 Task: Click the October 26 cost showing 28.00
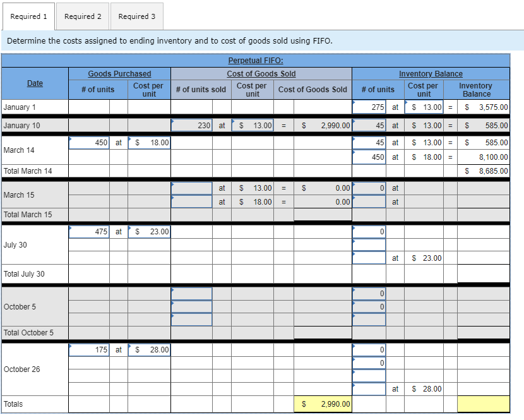(149, 349)
